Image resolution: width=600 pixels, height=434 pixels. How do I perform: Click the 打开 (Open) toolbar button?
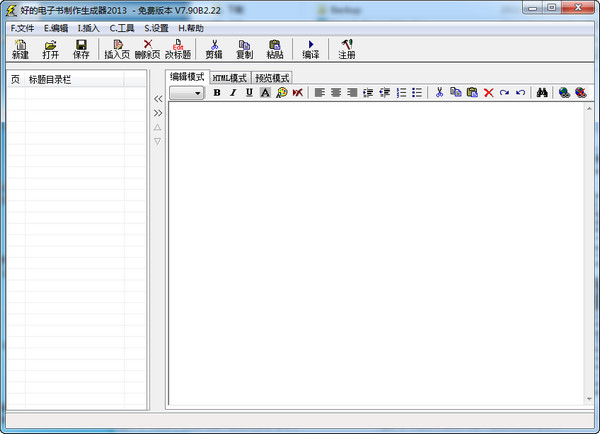[50, 49]
